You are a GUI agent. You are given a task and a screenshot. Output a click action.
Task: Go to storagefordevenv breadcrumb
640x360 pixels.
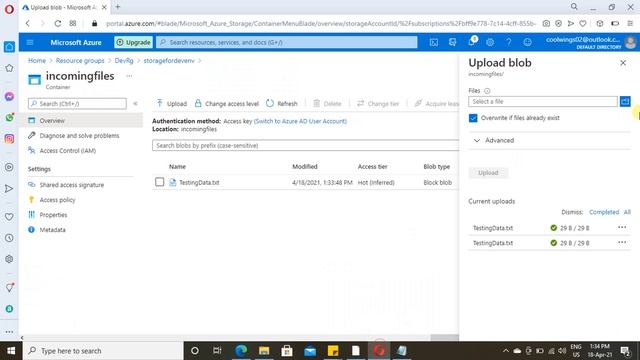(169, 60)
